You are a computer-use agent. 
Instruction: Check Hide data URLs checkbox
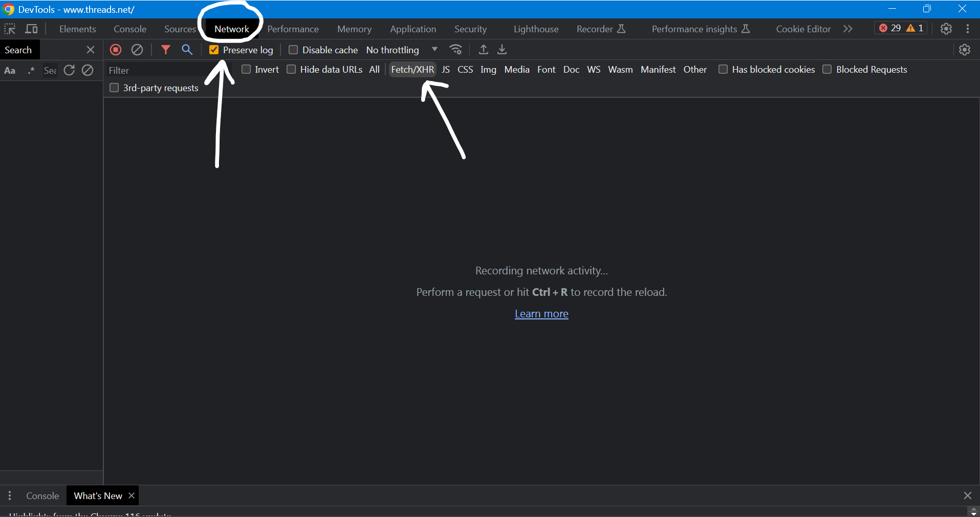pos(291,69)
